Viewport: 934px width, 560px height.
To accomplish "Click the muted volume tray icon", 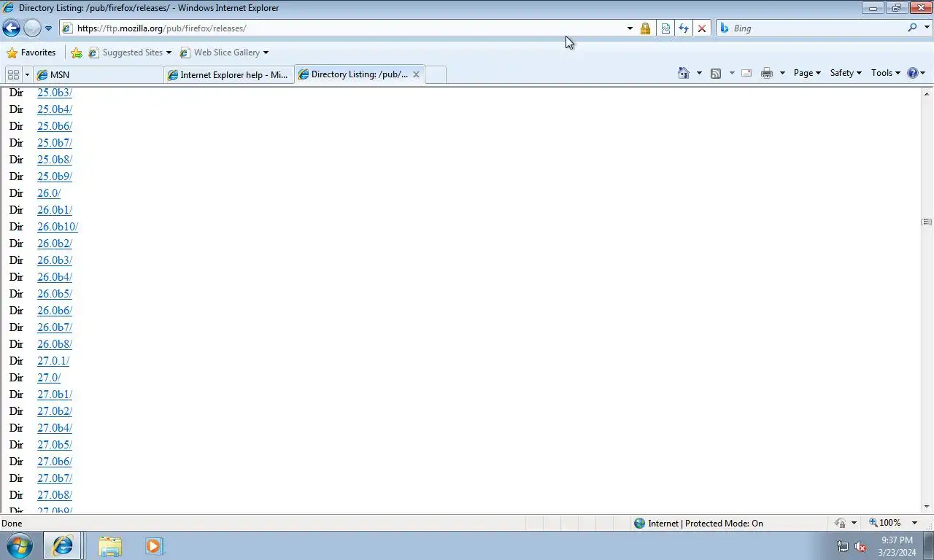I will tap(860, 546).
